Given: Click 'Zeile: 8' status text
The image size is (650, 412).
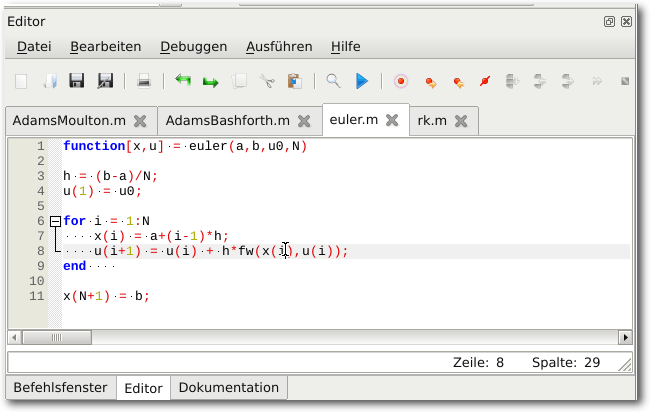Looking at the screenshot, I should tap(478, 363).
